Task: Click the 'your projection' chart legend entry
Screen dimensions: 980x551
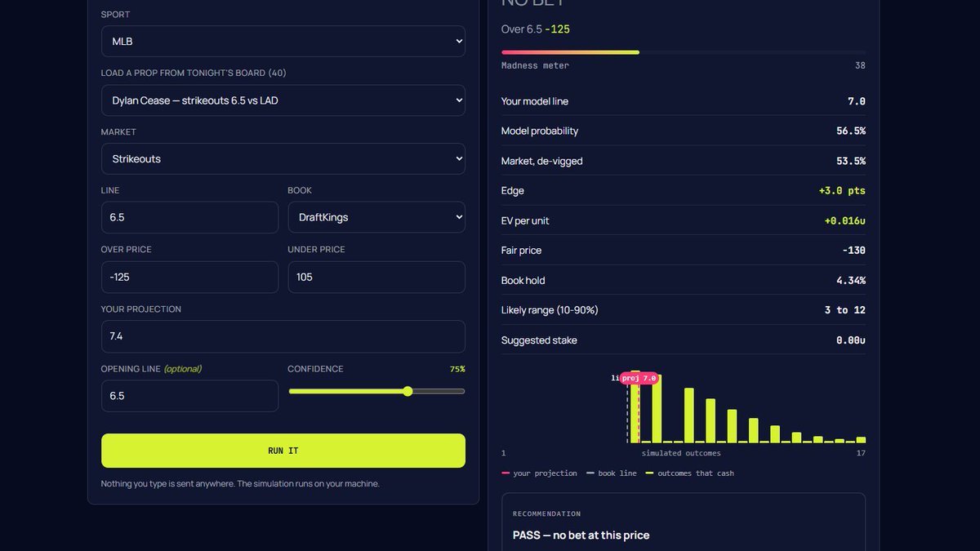Action: 539,473
